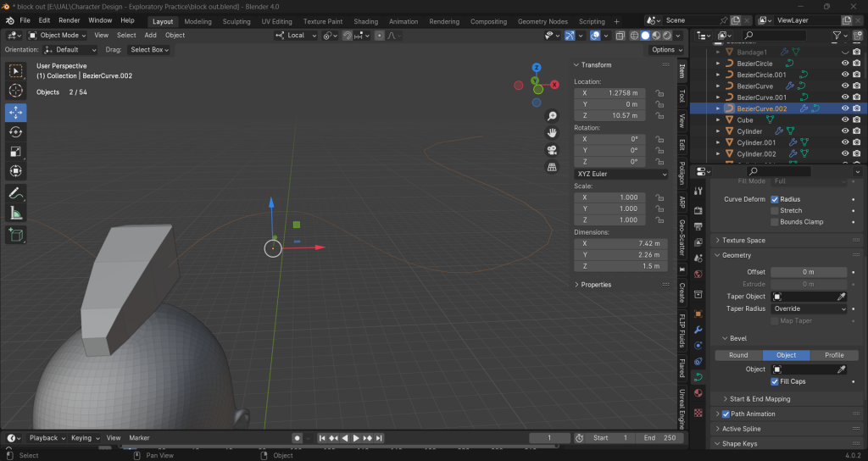Open the XYZ Euler rotation mode dropdown
The width and height of the screenshot is (868, 461).
[x=621, y=174]
